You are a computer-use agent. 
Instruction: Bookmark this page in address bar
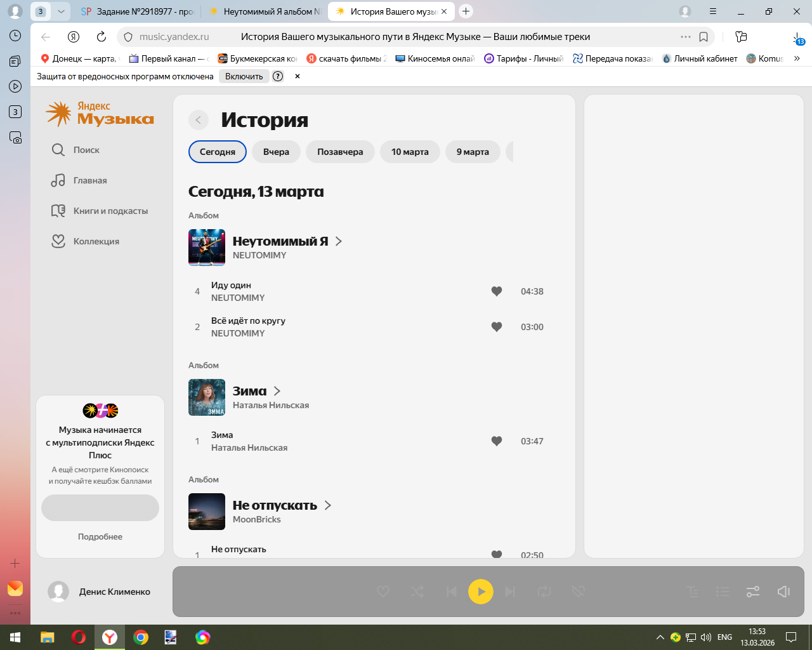tap(704, 37)
